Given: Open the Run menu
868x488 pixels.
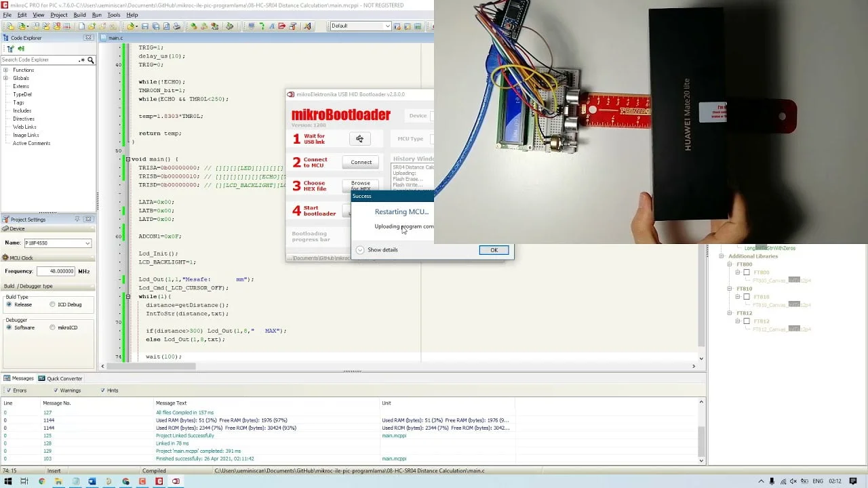Looking at the screenshot, I should [x=97, y=15].
